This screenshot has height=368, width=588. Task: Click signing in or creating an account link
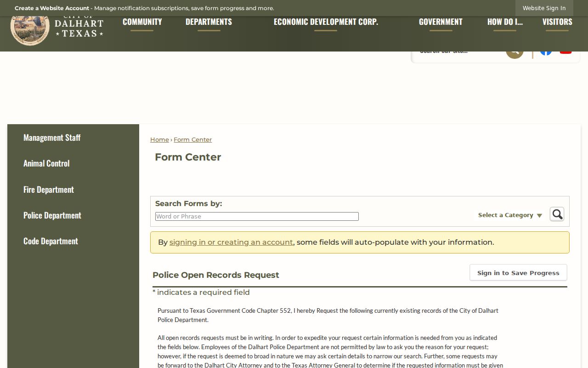231,242
